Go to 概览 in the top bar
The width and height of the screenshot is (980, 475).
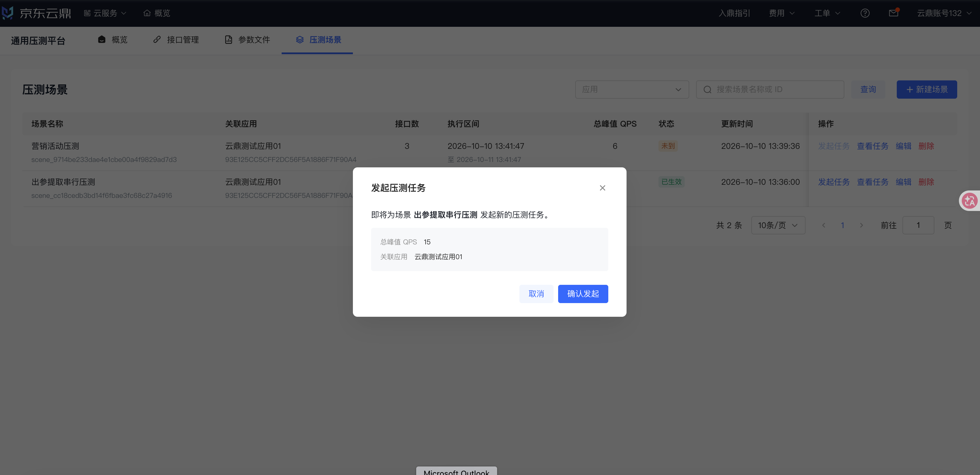157,13
